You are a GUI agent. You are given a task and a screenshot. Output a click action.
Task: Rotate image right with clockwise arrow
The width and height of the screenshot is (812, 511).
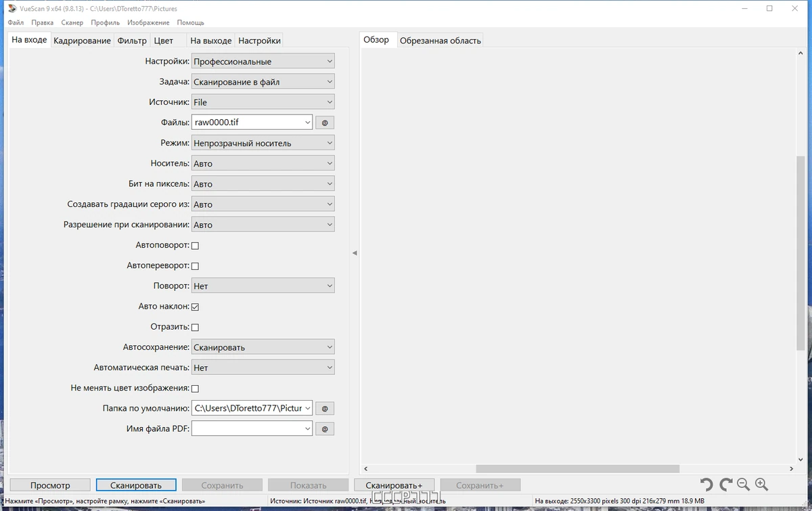tap(725, 485)
